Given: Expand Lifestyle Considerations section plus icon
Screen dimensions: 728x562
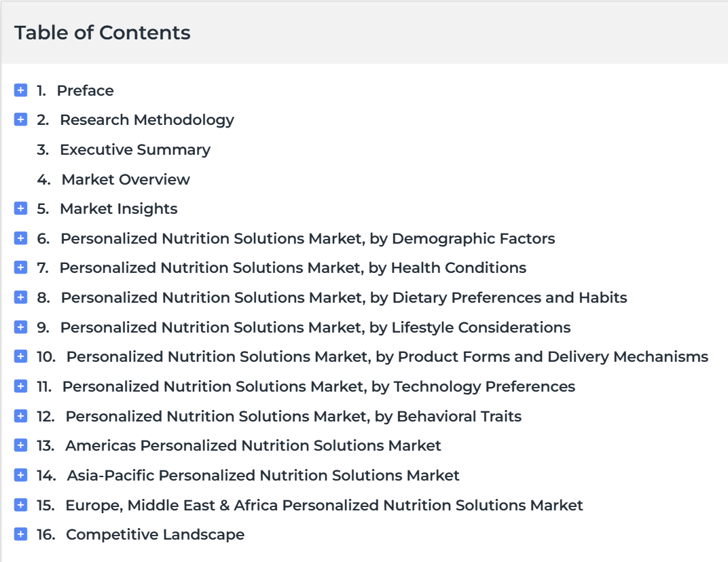Looking at the screenshot, I should point(20,326).
